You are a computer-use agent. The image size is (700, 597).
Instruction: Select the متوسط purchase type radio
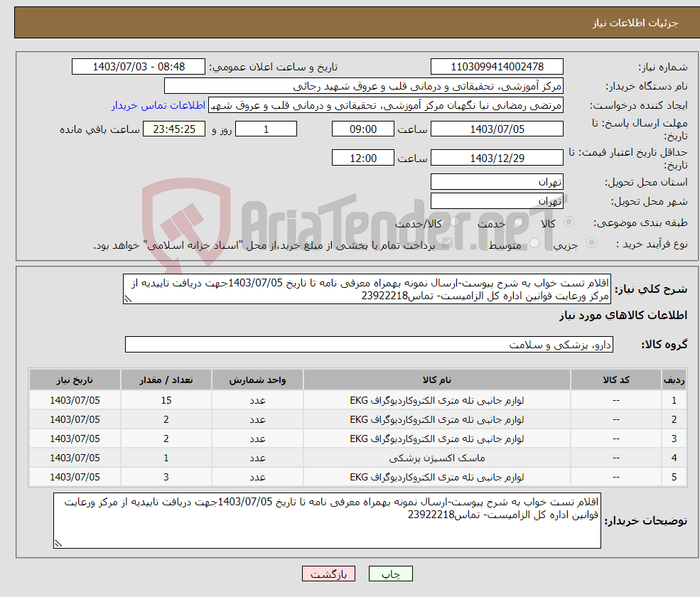[534, 243]
